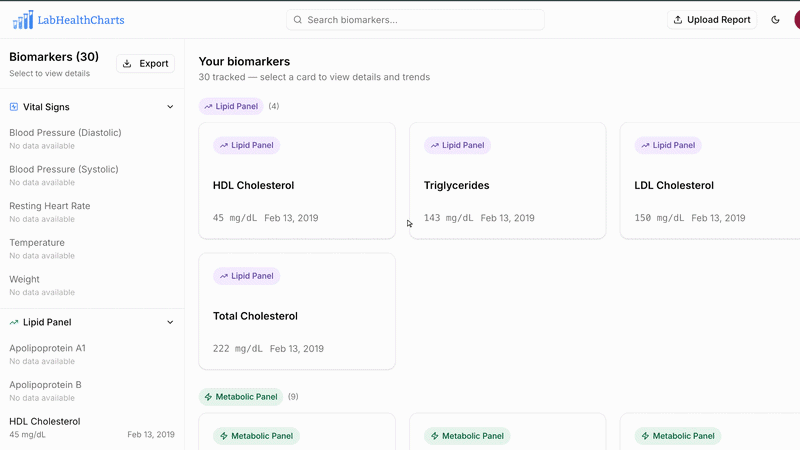
Task: Toggle dark mode moon icon
Action: 775,20
